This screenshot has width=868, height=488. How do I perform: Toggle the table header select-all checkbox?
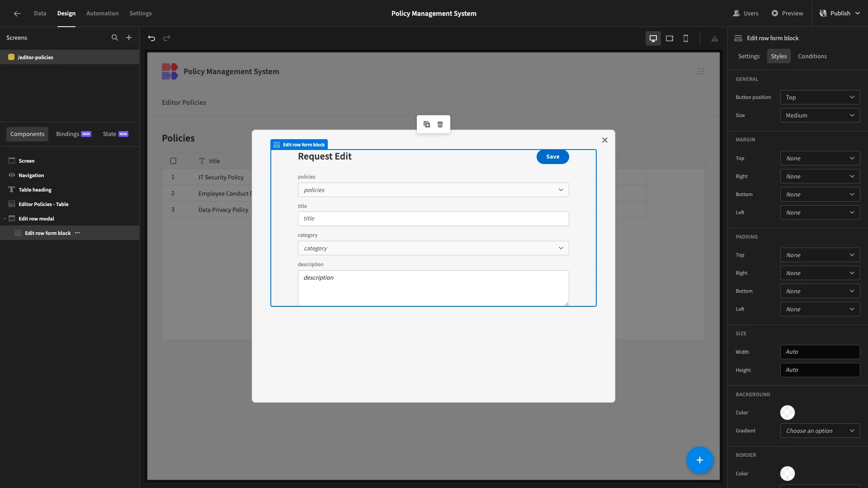pos(173,161)
